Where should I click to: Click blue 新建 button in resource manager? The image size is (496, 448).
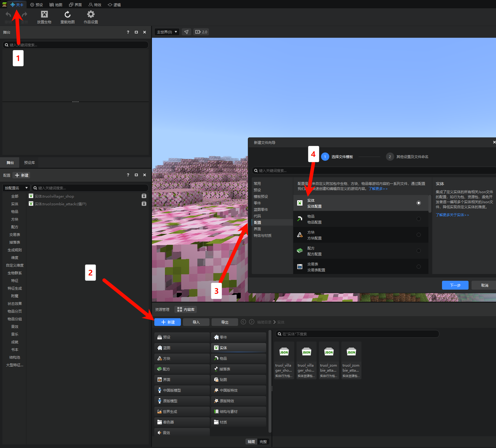click(168, 322)
